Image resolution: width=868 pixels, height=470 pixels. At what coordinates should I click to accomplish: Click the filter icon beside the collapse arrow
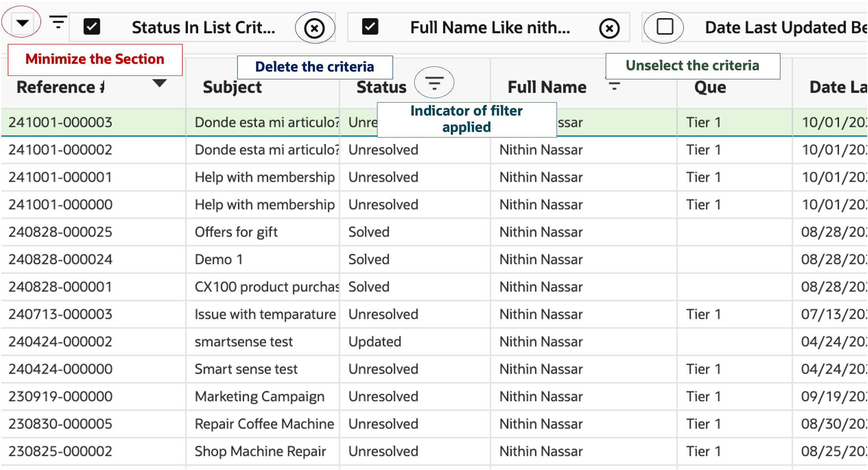pyautogui.click(x=58, y=22)
